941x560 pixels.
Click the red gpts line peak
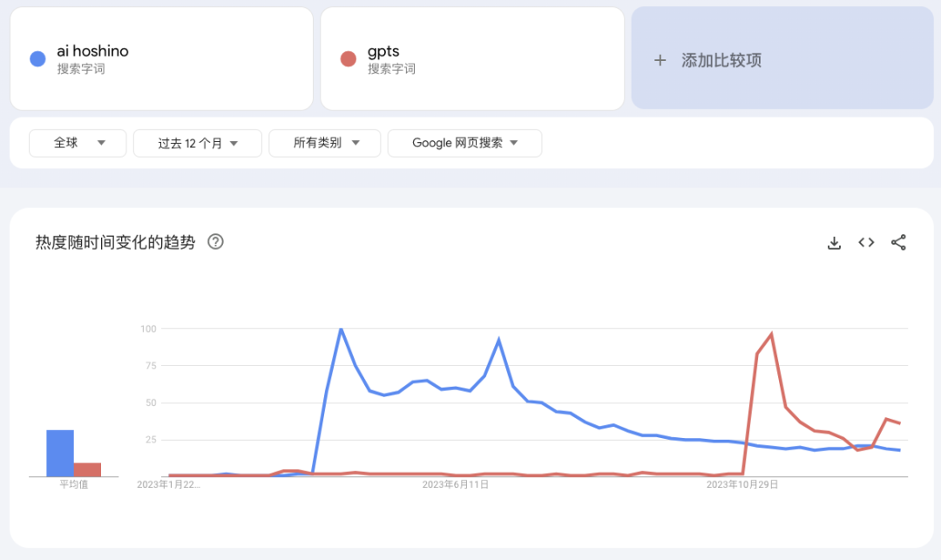771,334
